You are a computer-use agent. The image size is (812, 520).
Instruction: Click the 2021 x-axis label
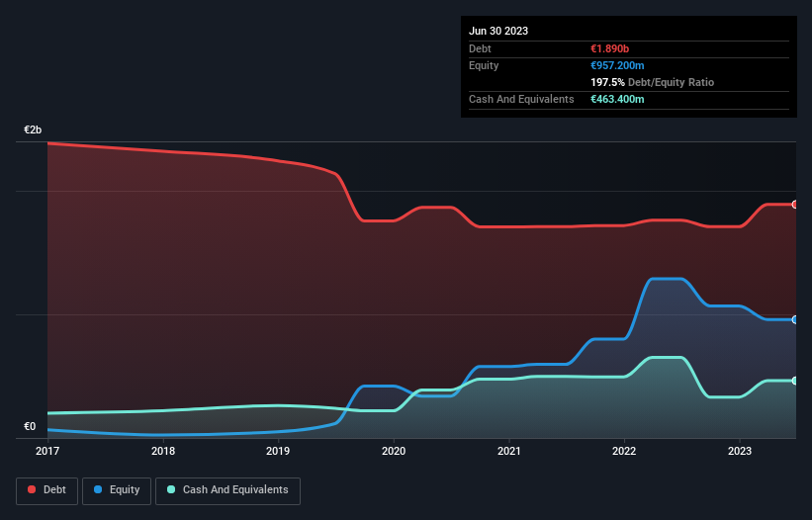(x=509, y=451)
